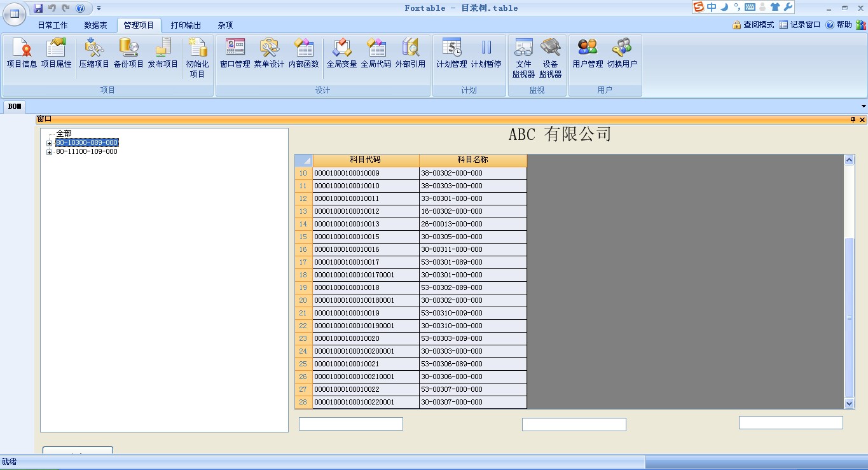
Task: Select the BOM document tab
Action: point(15,106)
